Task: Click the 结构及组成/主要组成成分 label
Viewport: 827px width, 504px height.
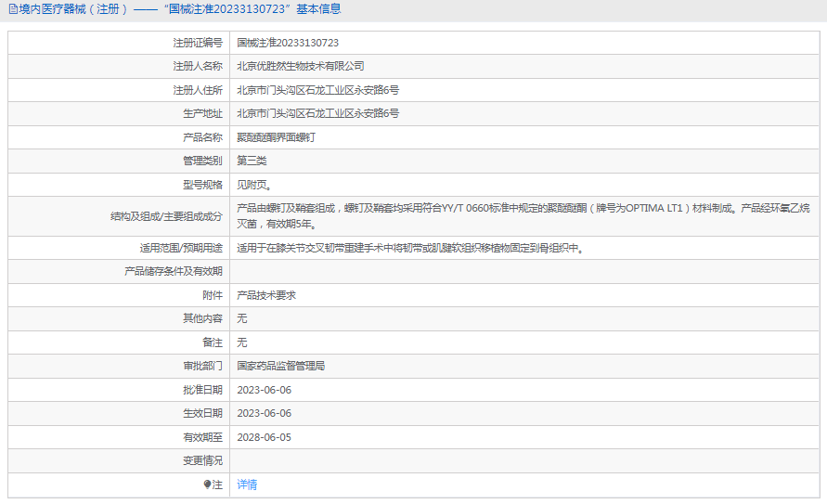Action: (x=166, y=216)
